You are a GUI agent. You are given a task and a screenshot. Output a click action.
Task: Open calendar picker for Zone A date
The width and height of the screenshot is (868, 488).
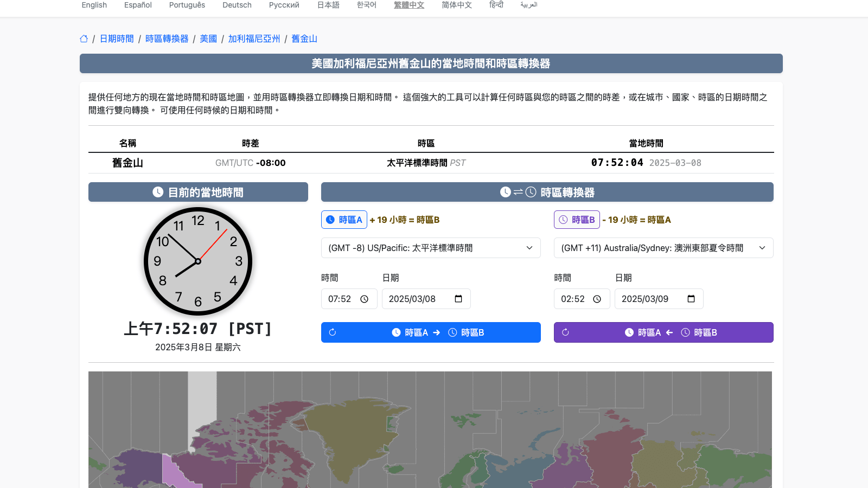(x=458, y=299)
